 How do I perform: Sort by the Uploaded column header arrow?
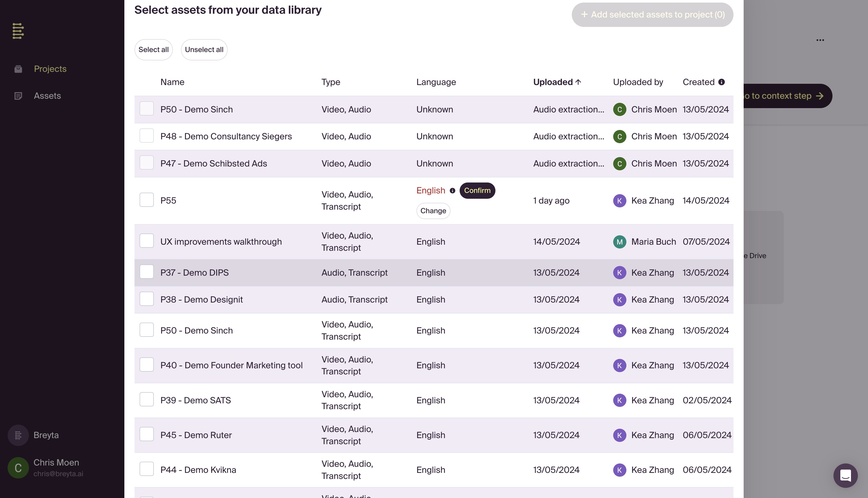[578, 82]
